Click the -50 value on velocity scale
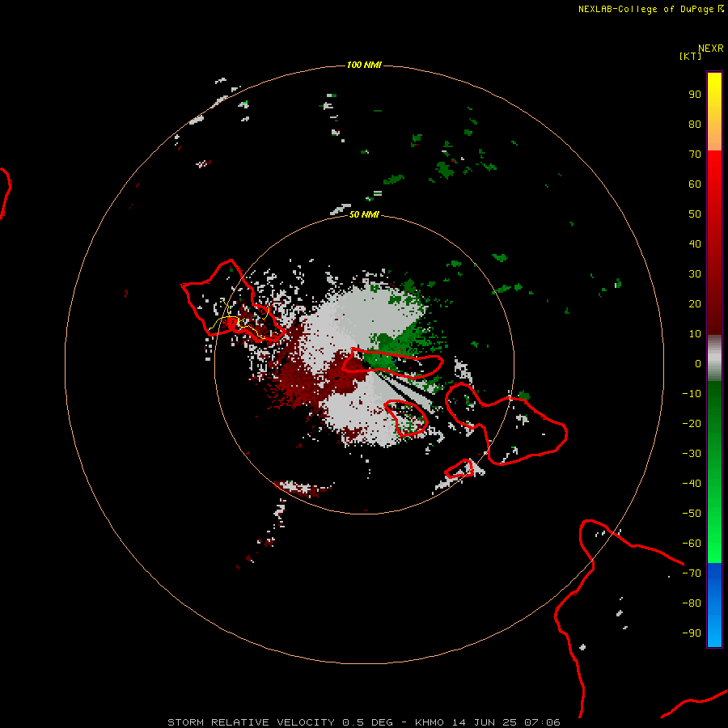 (x=692, y=514)
